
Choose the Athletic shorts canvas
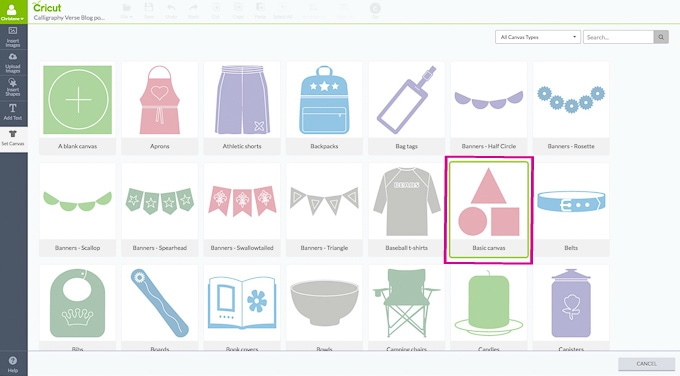click(242, 108)
